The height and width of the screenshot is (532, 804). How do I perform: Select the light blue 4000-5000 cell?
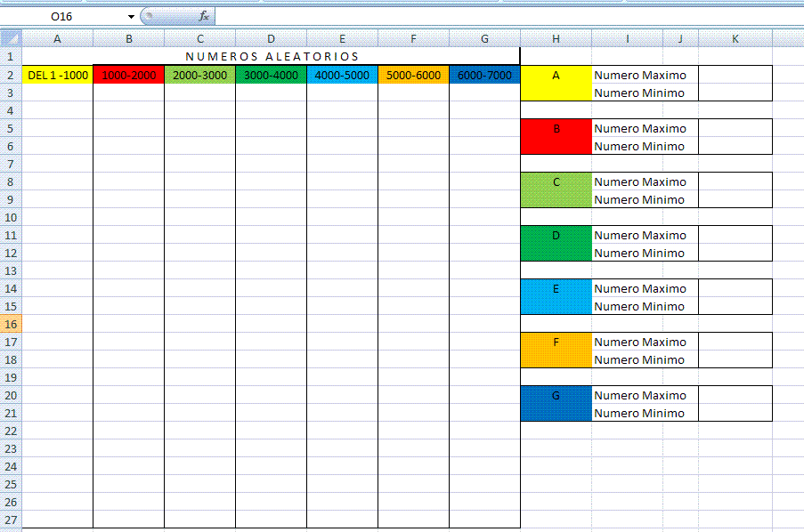coord(342,75)
